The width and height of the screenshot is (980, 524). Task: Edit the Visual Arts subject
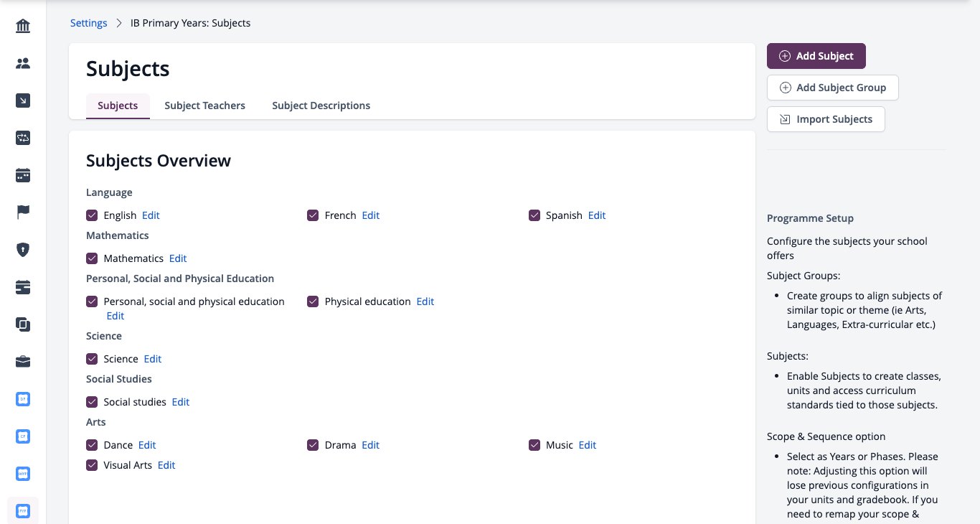[x=166, y=465]
